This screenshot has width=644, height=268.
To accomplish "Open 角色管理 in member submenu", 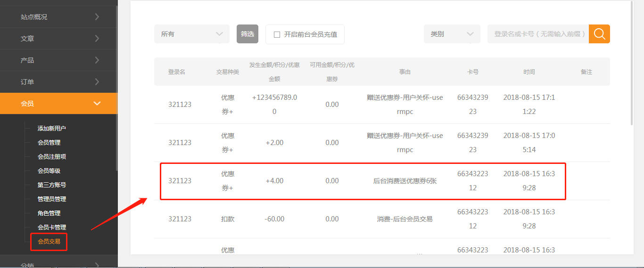I will coord(49,213).
